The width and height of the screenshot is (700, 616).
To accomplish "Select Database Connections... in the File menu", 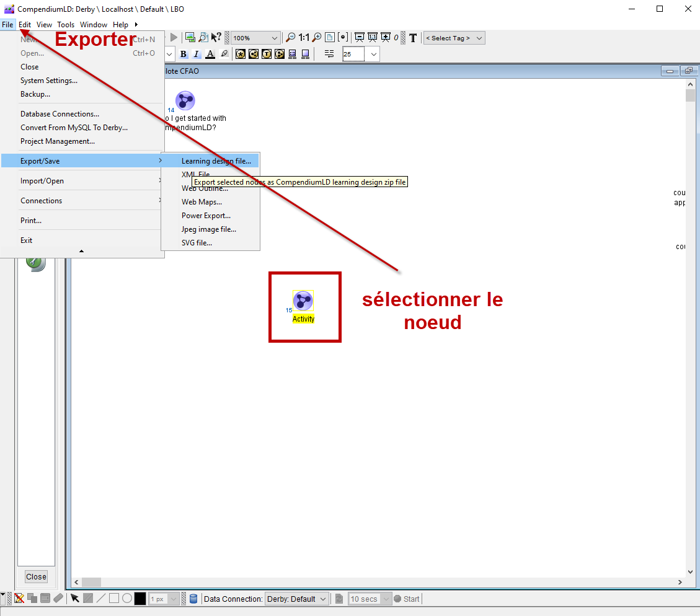I will [82, 114].
